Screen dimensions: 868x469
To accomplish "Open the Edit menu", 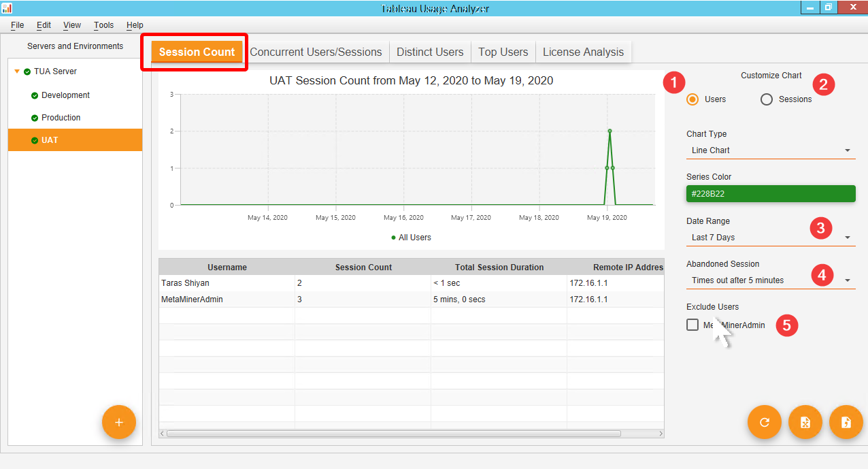I will click(x=44, y=25).
